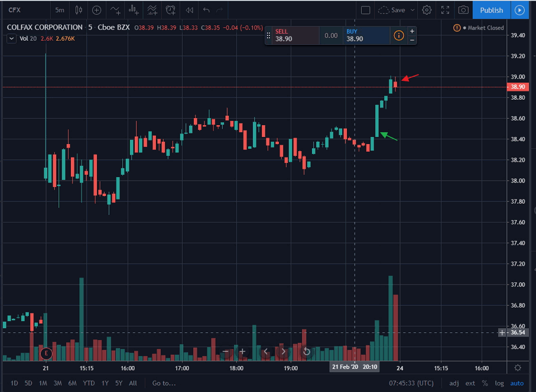Screen dimensions: 536x392
Task: Open the Financials bar chart icon
Action: (x=134, y=10)
